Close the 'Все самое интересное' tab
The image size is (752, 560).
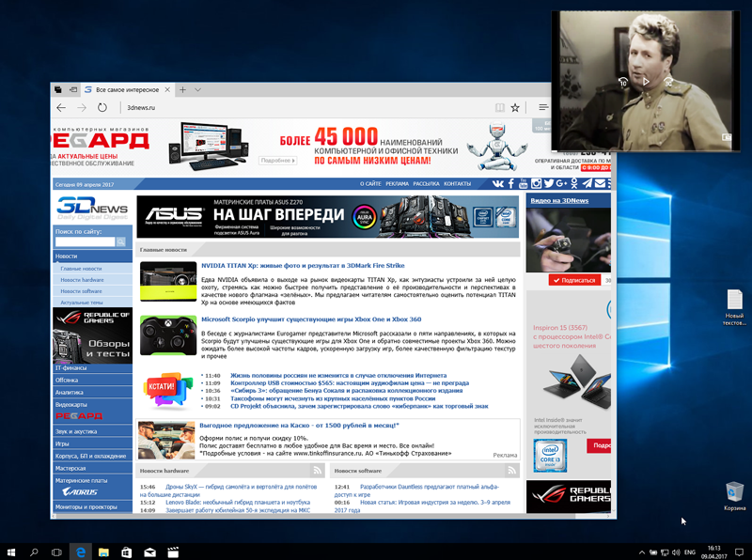(x=167, y=89)
